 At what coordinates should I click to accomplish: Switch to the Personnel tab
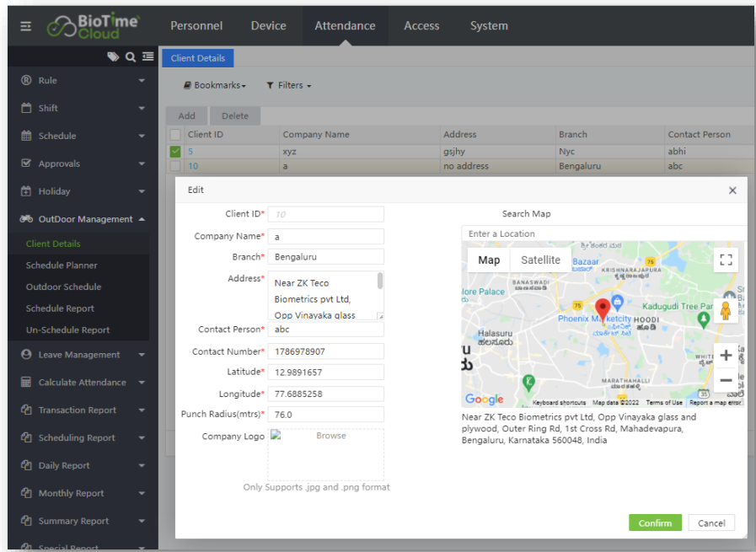pyautogui.click(x=196, y=26)
